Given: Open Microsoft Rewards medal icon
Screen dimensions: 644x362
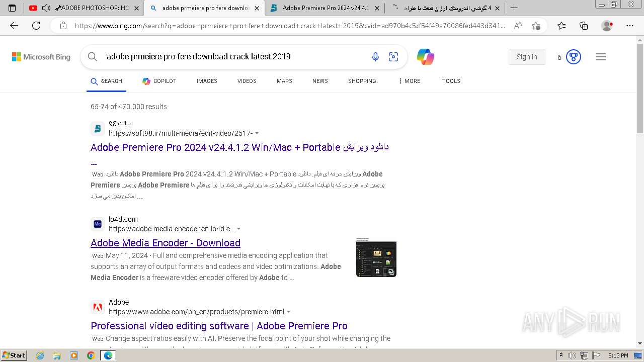Looking at the screenshot, I should [x=574, y=57].
